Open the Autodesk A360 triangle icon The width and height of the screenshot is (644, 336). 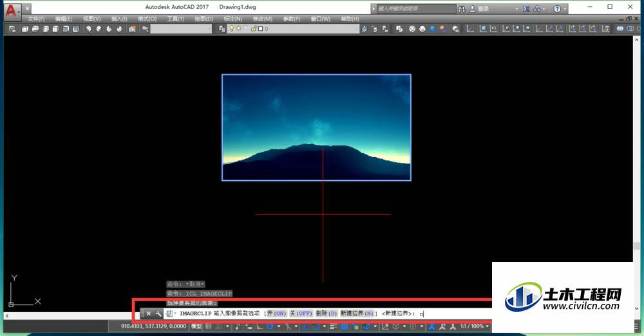coord(537,8)
